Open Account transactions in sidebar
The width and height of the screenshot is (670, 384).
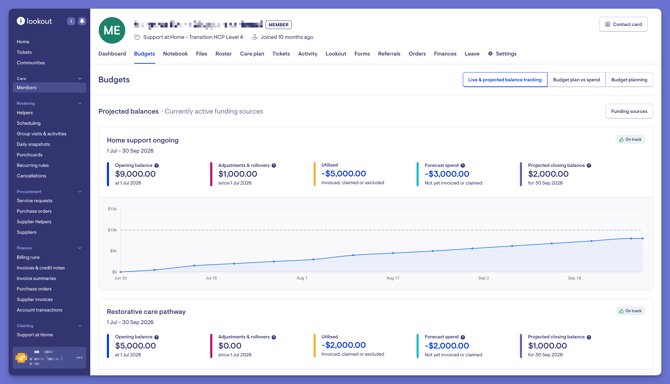tap(39, 310)
